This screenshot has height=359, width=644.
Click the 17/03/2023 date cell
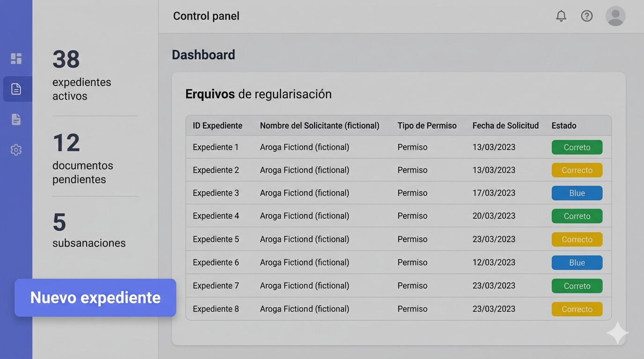point(494,193)
